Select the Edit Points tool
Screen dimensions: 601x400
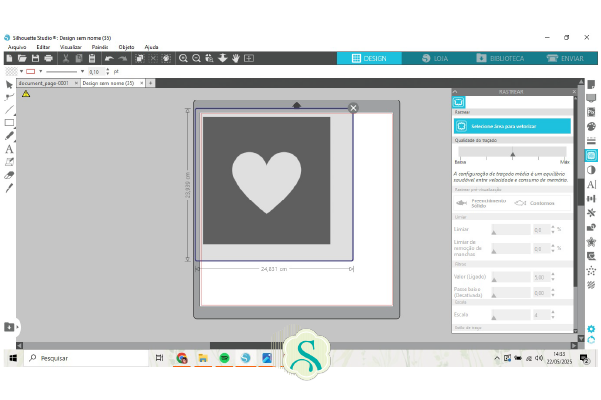[9, 97]
